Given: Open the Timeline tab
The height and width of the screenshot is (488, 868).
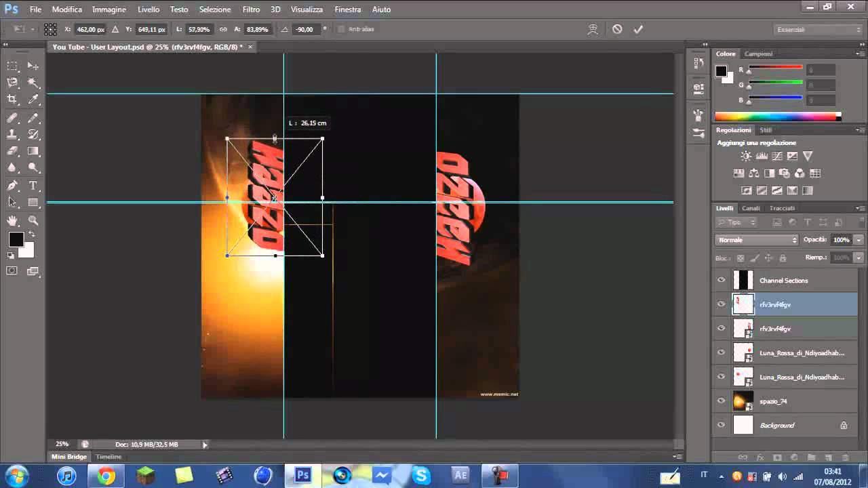Looking at the screenshot, I should click(108, 457).
